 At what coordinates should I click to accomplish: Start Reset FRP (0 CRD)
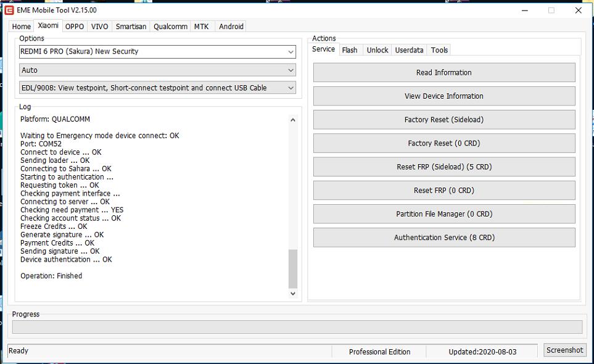coord(444,190)
